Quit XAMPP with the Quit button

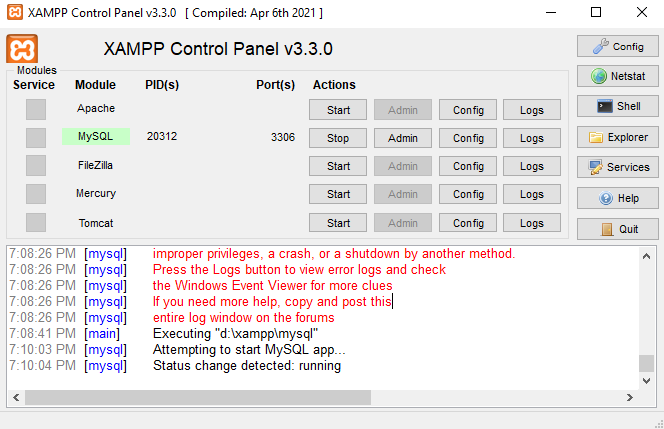[x=617, y=228]
